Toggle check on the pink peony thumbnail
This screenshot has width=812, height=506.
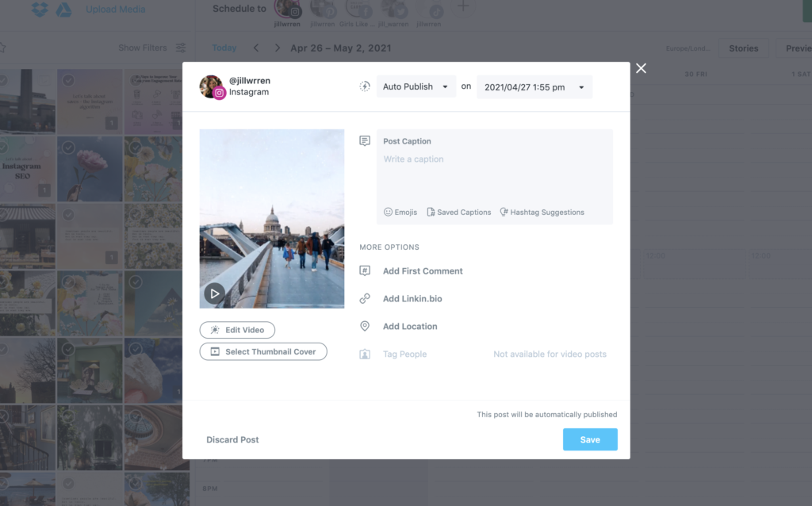[x=68, y=148]
